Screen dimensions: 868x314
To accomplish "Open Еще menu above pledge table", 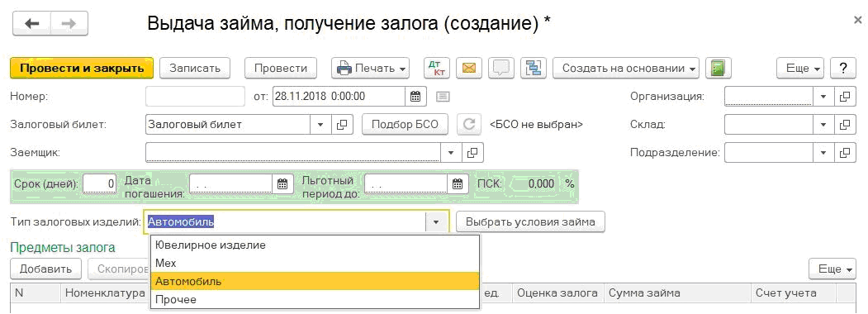I will 832,269.
